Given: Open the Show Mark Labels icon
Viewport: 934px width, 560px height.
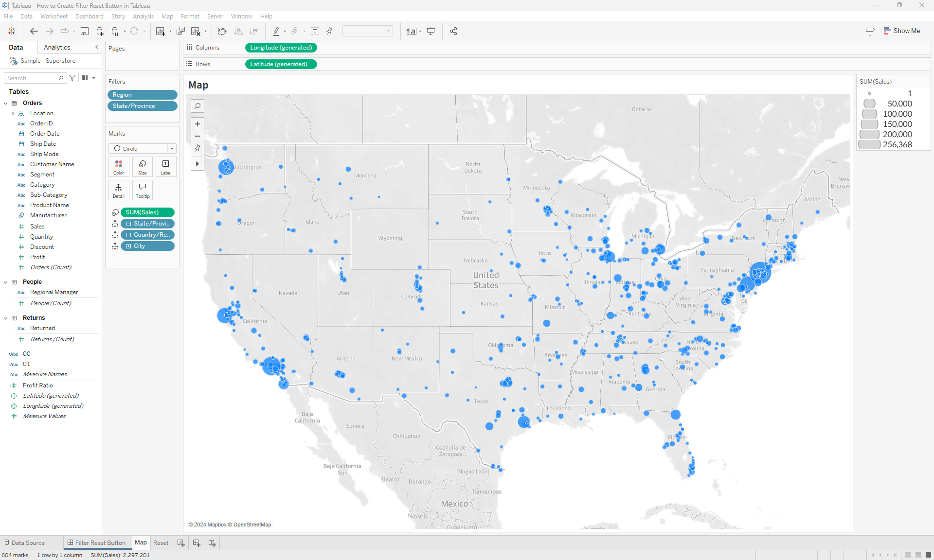Looking at the screenshot, I should click(315, 31).
